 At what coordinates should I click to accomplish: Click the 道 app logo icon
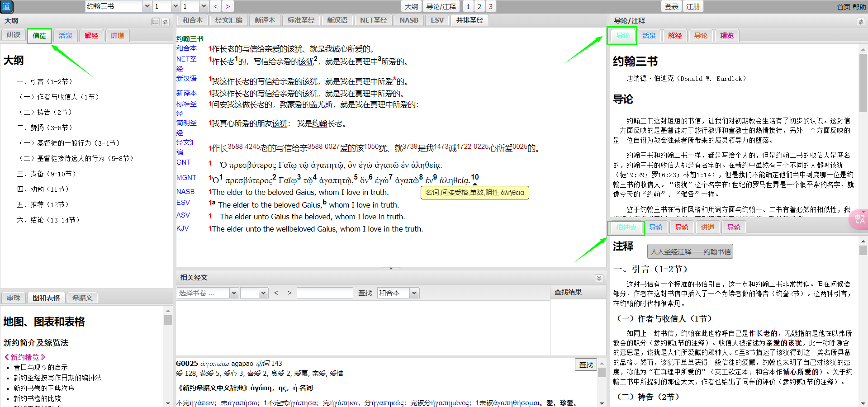click(6, 6)
